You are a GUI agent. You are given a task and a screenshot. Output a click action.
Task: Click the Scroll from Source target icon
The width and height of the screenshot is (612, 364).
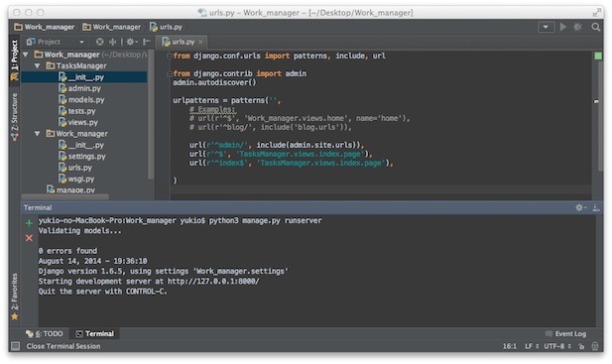tap(100, 42)
